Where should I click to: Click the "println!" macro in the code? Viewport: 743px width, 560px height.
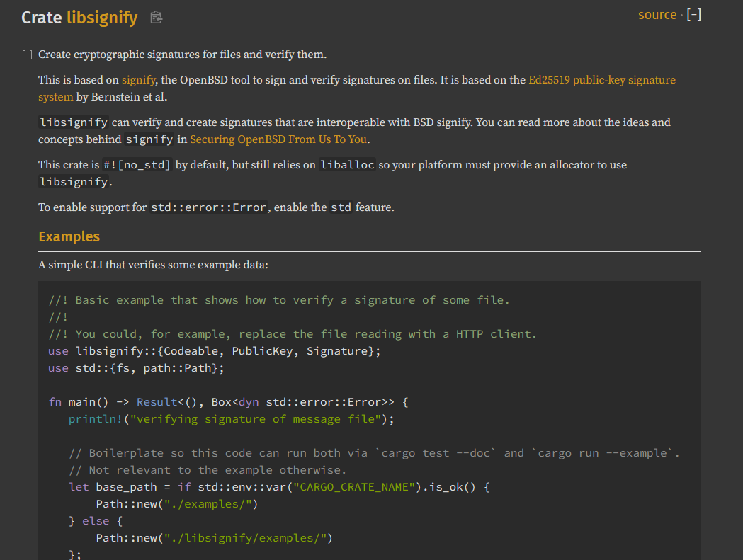[95, 419]
